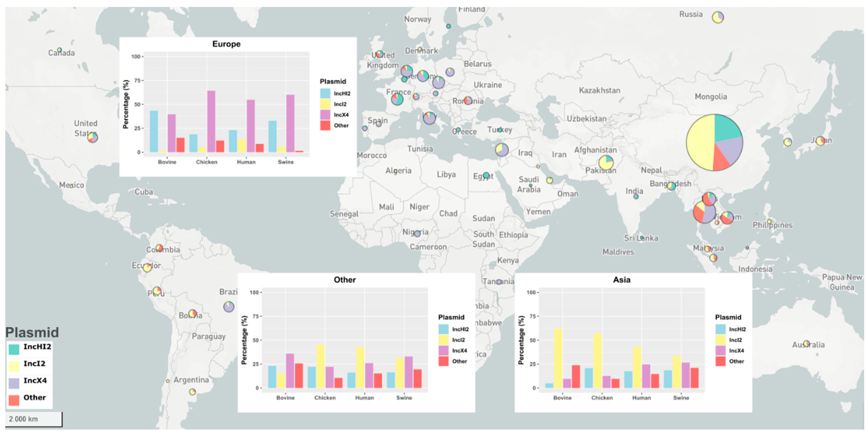The width and height of the screenshot is (868, 434).
Task: Click the Europe chart title
Action: pyautogui.click(x=226, y=44)
